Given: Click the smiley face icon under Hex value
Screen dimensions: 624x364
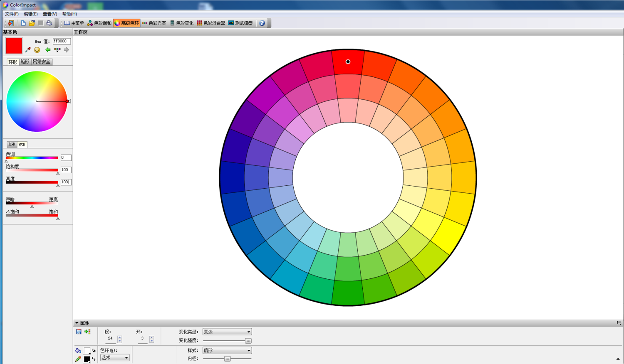Looking at the screenshot, I should [37, 50].
